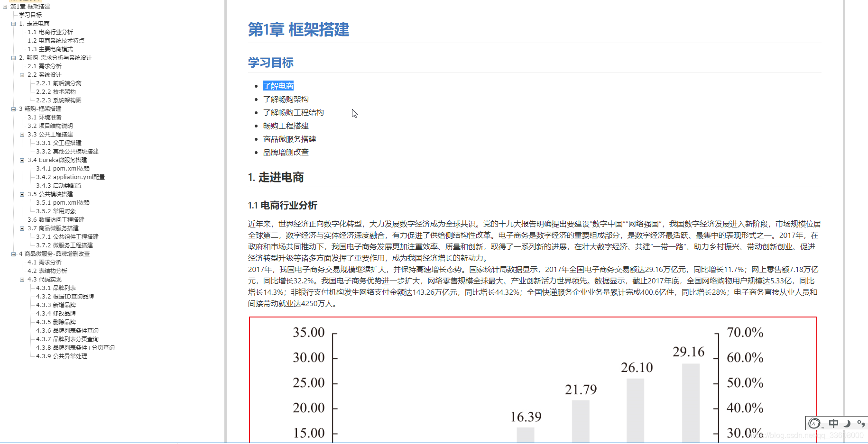Screen dimensions: 868x444
Task: Select 3.3.1 父工程搭建
Action: [x=59, y=143]
